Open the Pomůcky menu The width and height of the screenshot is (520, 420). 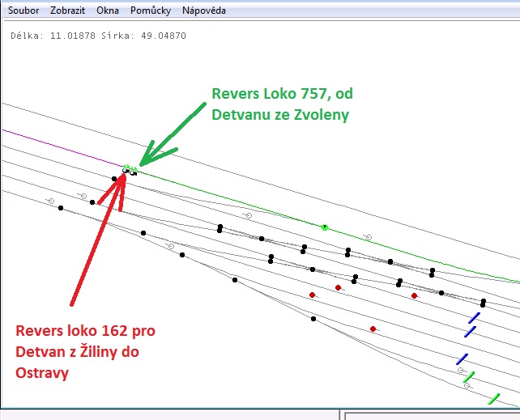(x=150, y=11)
